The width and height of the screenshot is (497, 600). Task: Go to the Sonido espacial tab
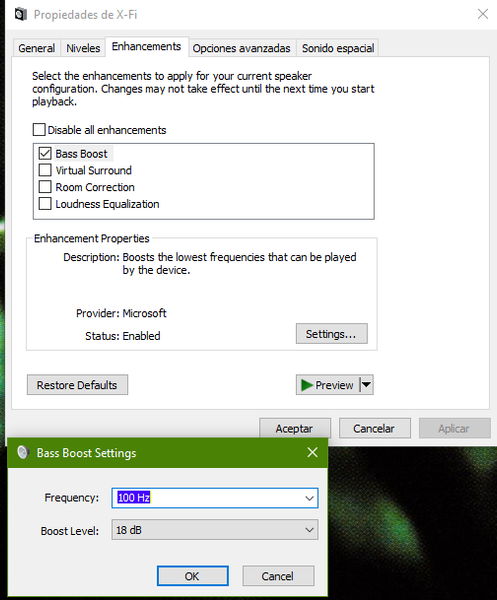point(338,48)
